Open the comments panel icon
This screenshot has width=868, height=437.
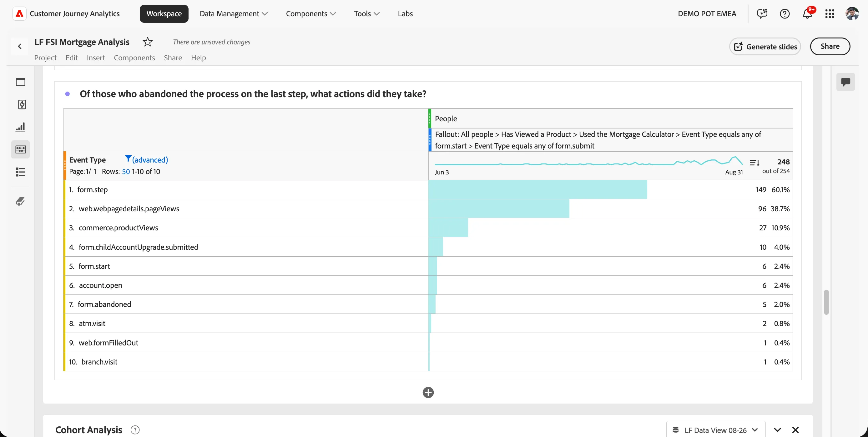[x=845, y=82]
